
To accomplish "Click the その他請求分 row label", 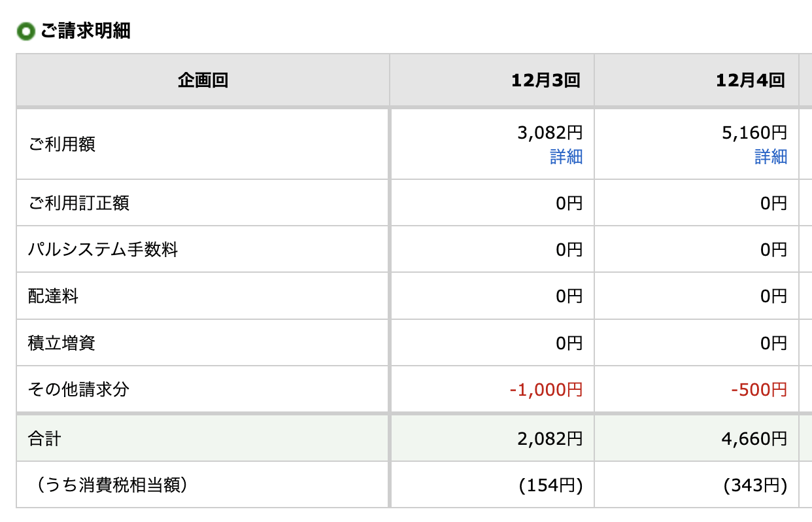I will (x=78, y=390).
